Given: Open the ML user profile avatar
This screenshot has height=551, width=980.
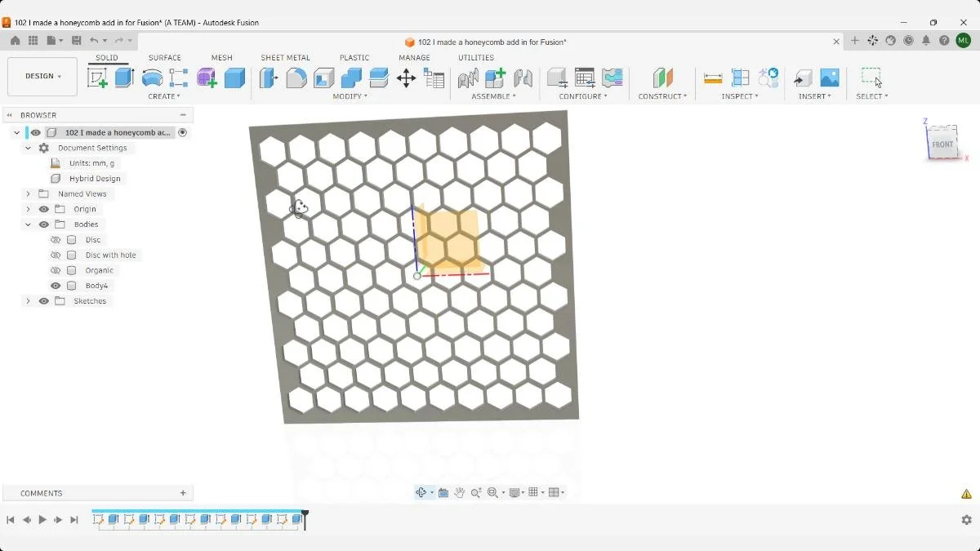Looking at the screenshot, I should point(963,40).
